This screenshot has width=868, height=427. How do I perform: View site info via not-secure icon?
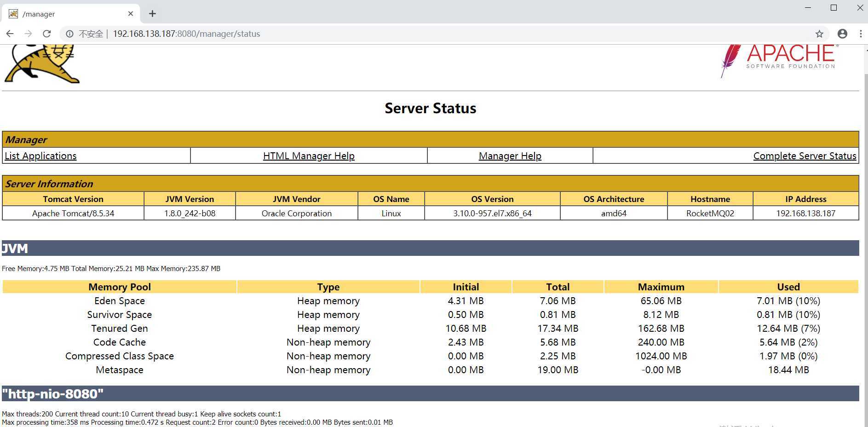point(69,34)
